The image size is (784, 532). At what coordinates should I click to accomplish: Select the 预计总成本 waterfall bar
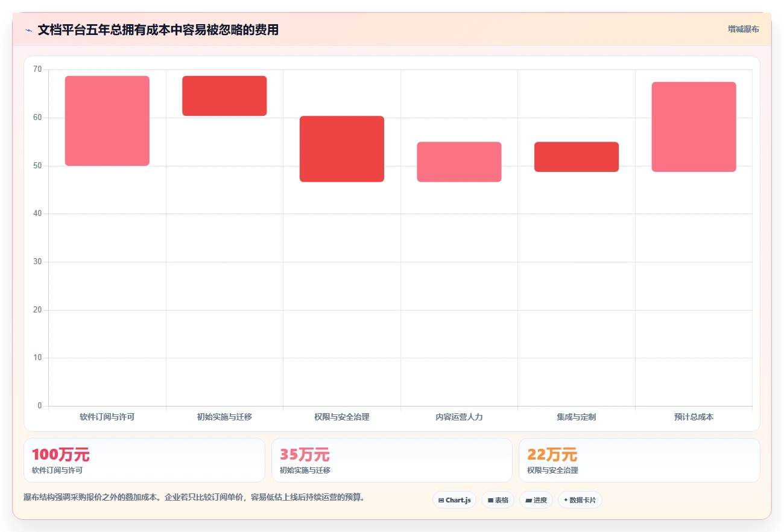tap(694, 127)
